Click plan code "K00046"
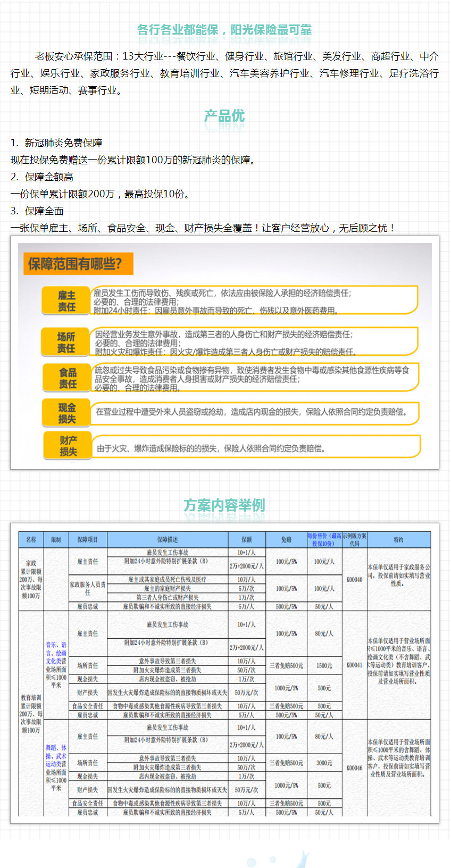 coord(354,768)
